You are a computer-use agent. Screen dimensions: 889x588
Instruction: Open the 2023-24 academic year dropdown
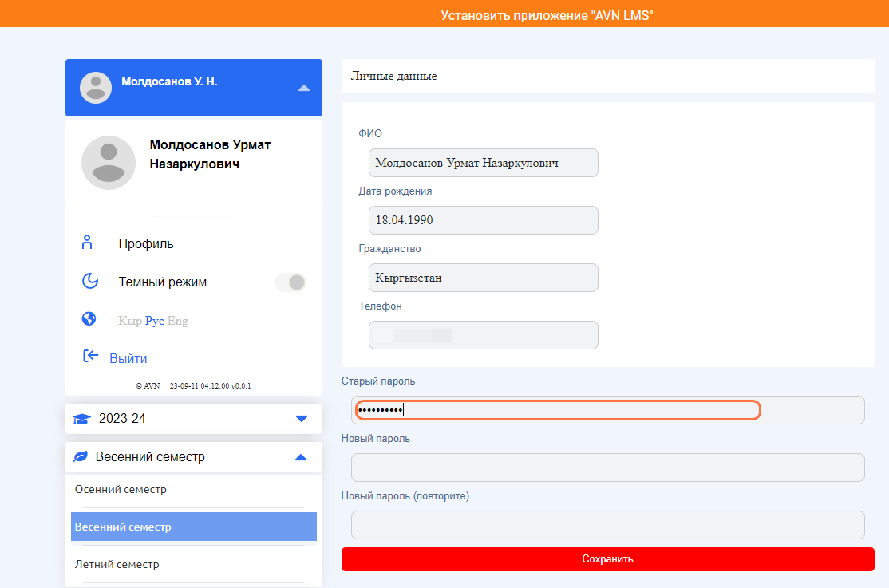301,419
